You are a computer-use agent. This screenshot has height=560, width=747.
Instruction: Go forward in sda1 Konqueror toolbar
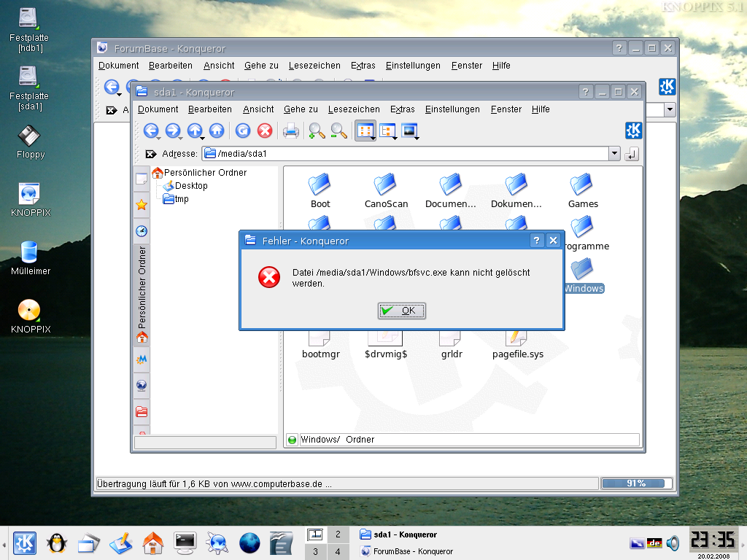click(x=174, y=131)
